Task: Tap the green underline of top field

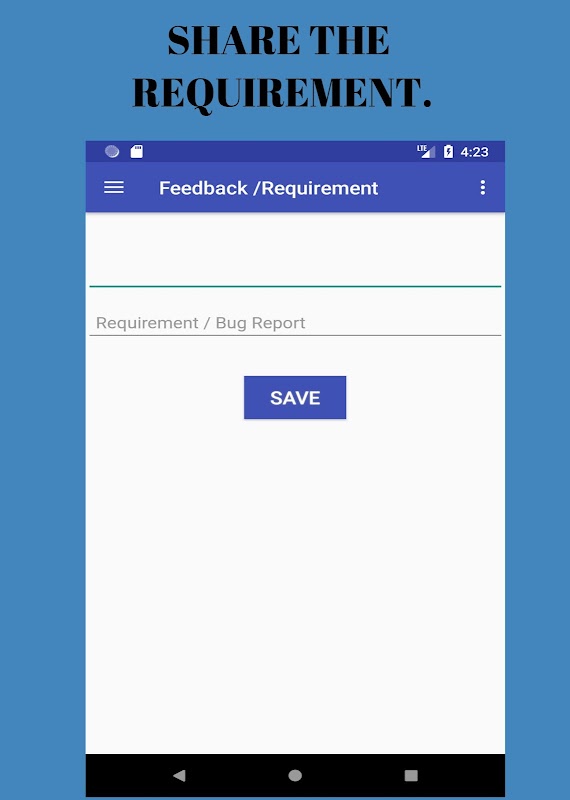Action: pos(295,287)
